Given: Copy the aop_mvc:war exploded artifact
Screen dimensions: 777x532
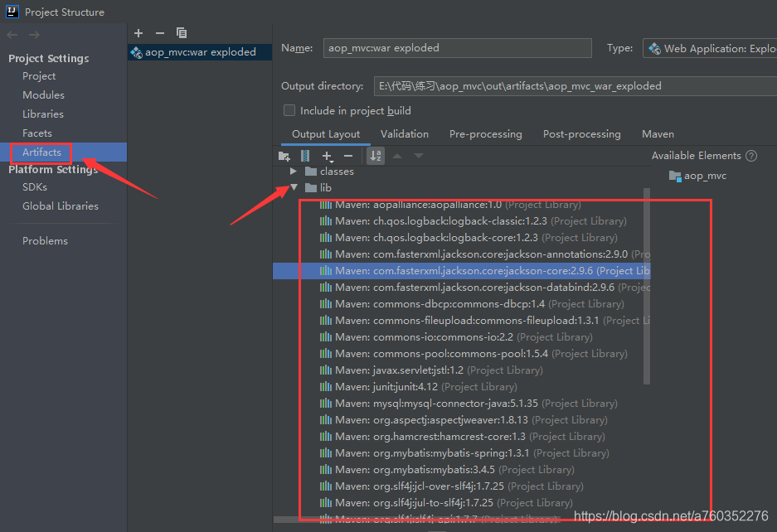Looking at the screenshot, I should [x=182, y=33].
